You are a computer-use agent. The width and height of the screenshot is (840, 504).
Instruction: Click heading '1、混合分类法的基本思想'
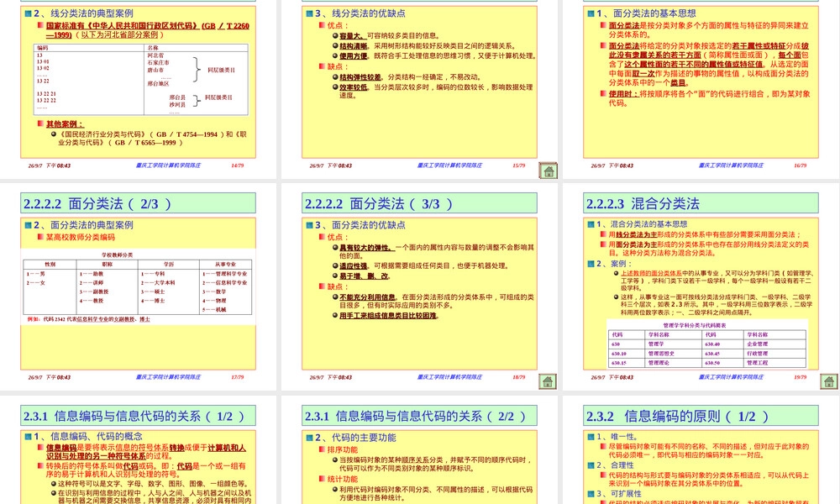point(642,224)
